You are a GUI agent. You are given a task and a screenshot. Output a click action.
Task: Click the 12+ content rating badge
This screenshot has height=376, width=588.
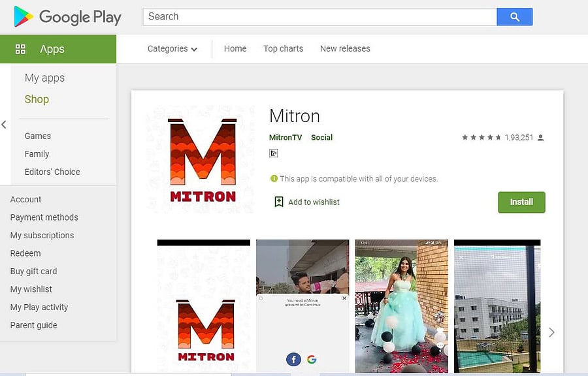[274, 153]
